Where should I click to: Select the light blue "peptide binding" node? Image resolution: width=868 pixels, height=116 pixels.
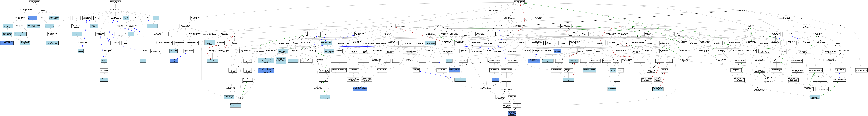coord(50,26)
